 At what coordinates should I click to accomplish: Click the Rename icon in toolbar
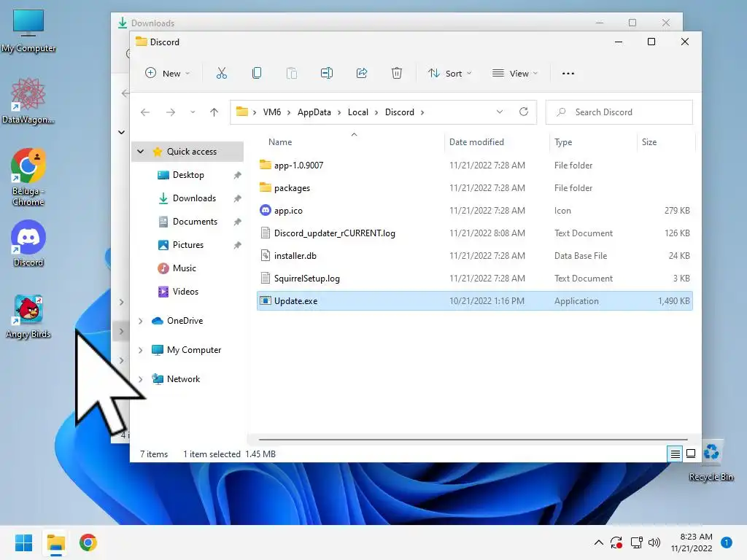coord(327,74)
